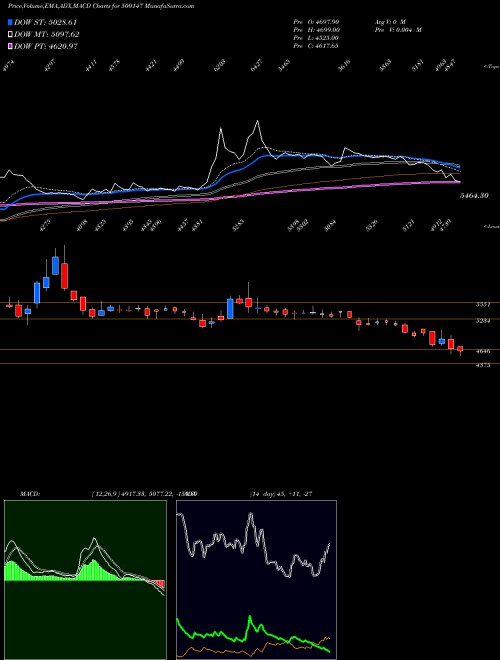500x660 pixels.
Task: Click the 5284 price level label
Action: coord(483,321)
